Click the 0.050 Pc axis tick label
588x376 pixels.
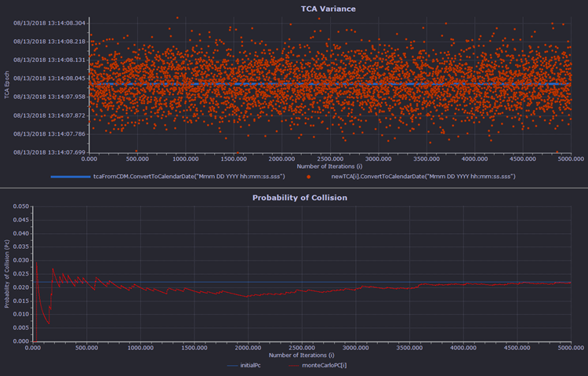(21, 206)
